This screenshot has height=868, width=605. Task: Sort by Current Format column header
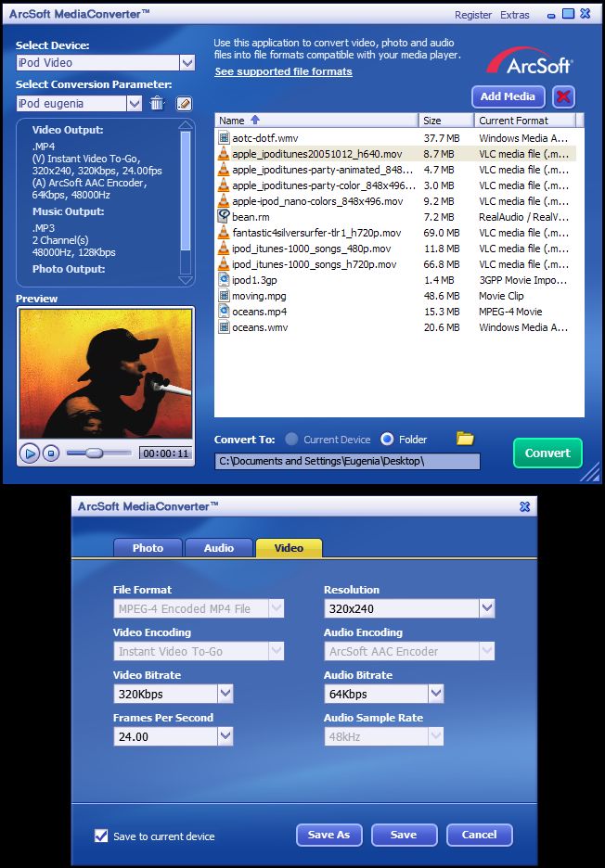click(x=524, y=121)
